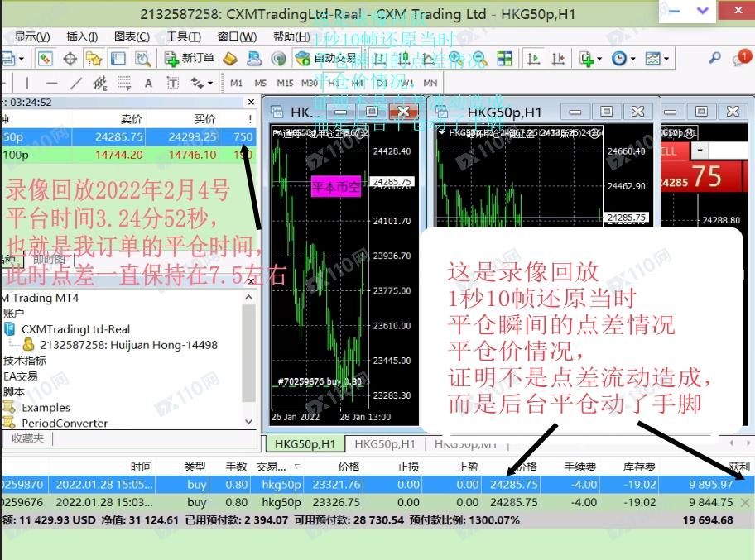Select PeriodConverter script in Navigator
Image resolution: width=755 pixels, height=560 pixels.
(65, 424)
